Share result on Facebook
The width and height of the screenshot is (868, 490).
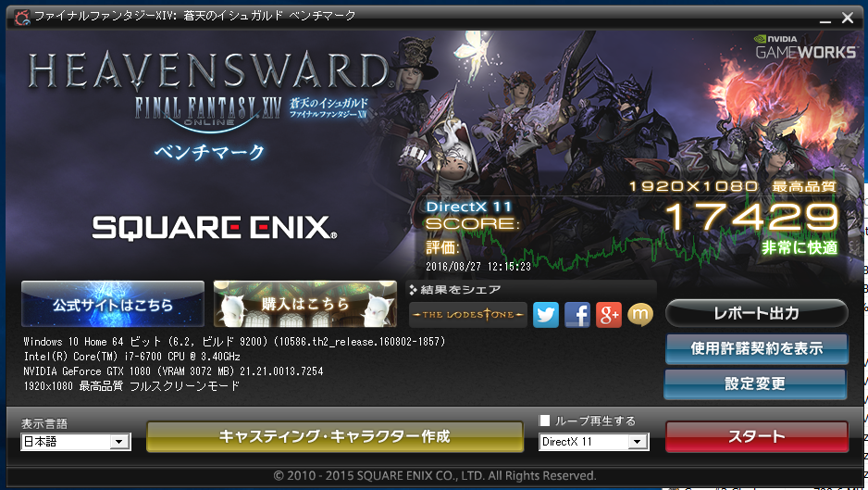pyautogui.click(x=577, y=315)
